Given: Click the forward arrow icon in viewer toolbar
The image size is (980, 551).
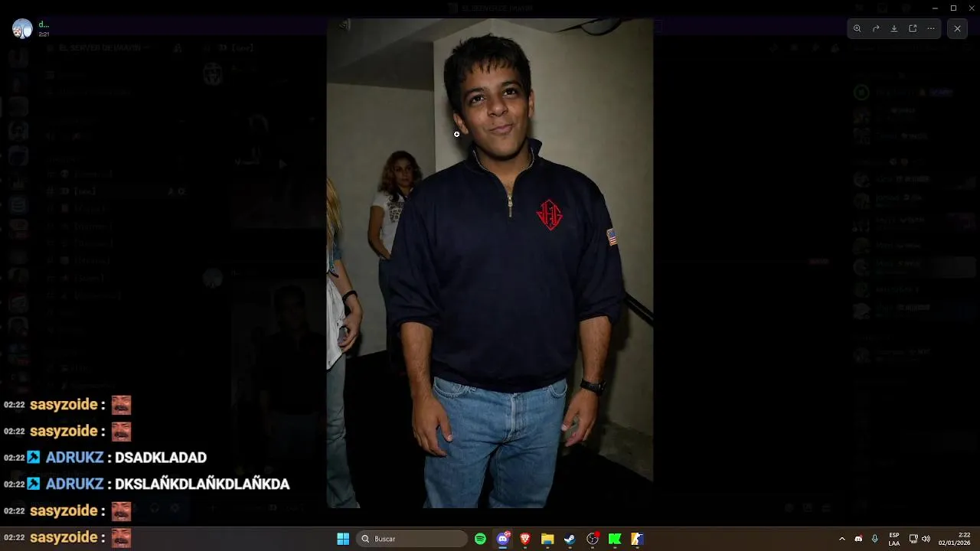Looking at the screenshot, I should point(876,28).
